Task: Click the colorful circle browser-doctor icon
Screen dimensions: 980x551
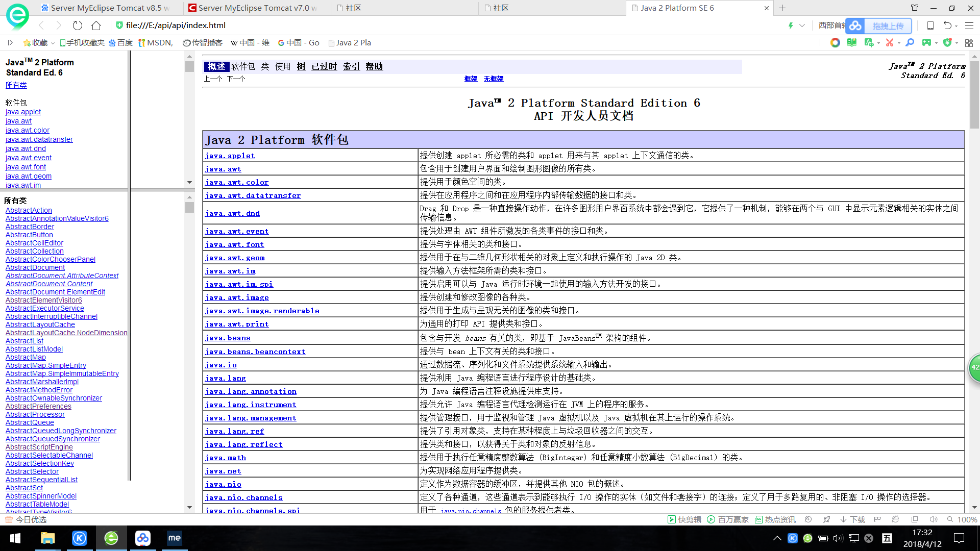Action: point(835,43)
